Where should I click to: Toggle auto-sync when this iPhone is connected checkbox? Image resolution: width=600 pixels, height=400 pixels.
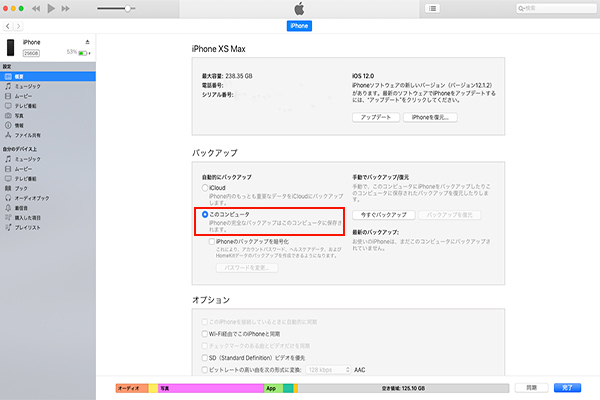(x=205, y=322)
